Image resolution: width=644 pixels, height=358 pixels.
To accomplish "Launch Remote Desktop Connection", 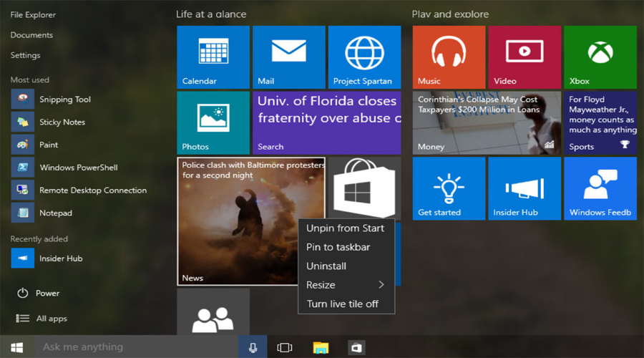I will click(79, 190).
